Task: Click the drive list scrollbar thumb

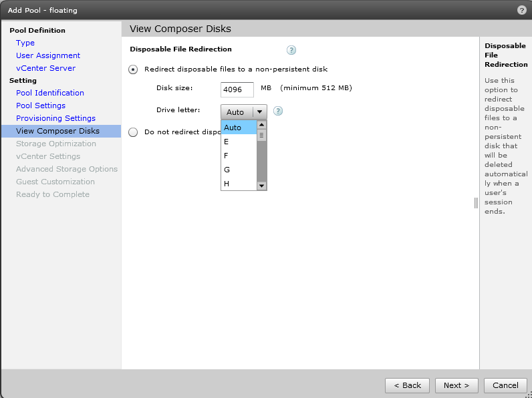Action: pos(261,135)
